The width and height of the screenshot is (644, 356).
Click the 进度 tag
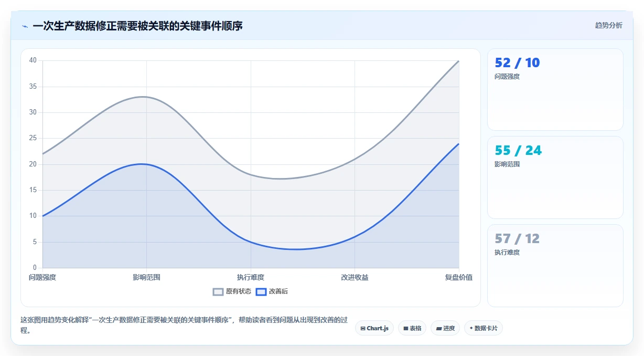[x=445, y=328]
